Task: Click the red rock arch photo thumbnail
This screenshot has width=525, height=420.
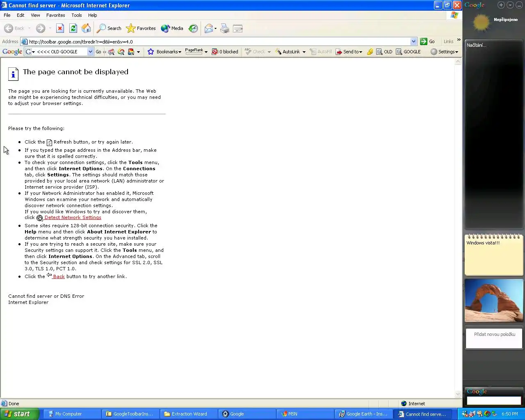Action: [494, 301]
